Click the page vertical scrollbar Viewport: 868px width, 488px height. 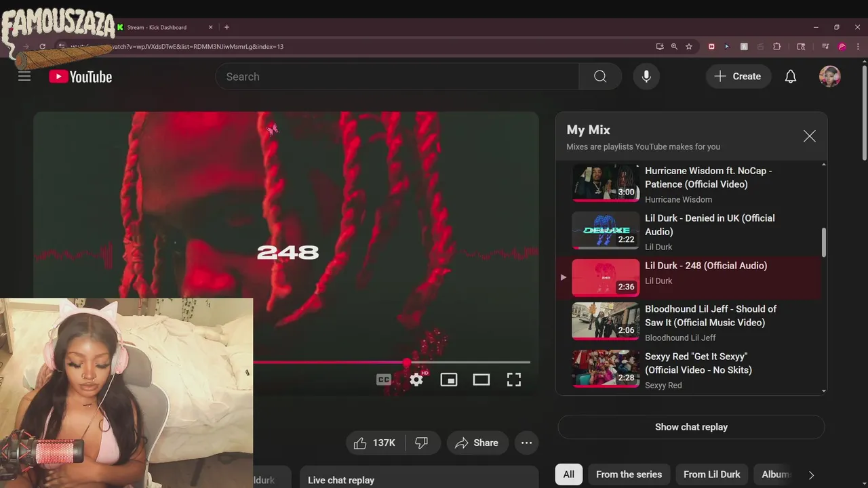click(x=864, y=112)
